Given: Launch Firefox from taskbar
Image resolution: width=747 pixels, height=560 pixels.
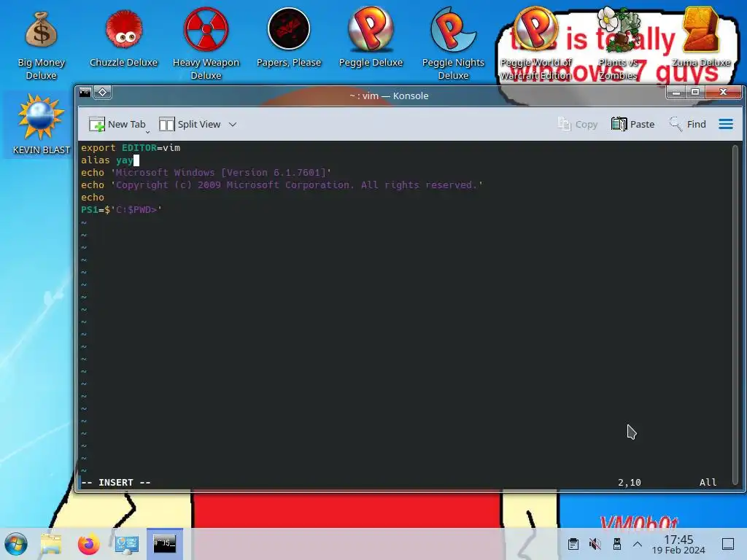Looking at the screenshot, I should coord(88,544).
